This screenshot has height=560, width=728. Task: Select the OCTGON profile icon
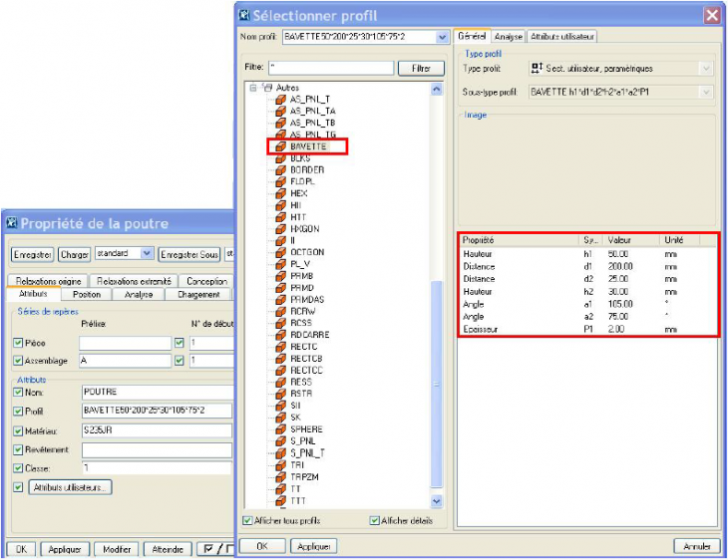[282, 252]
